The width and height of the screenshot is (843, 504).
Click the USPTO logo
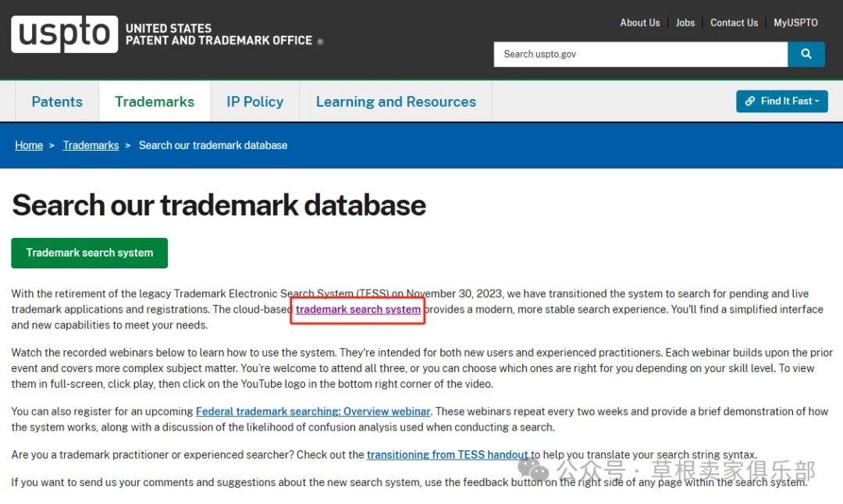coord(65,34)
